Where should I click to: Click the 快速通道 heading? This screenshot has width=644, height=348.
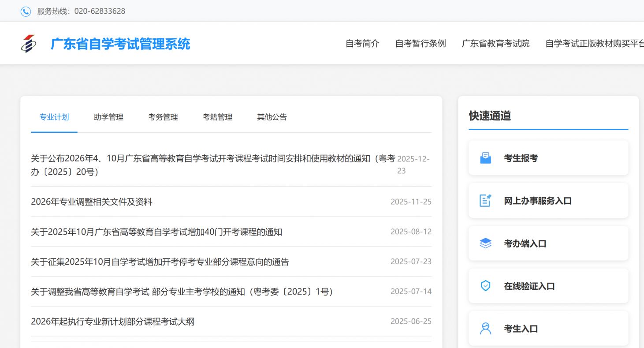pyautogui.click(x=490, y=116)
